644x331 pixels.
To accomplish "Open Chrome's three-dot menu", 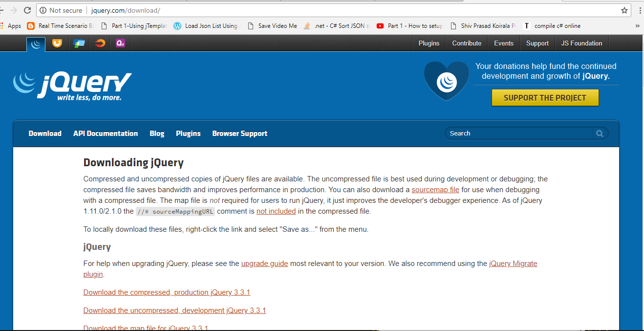I will click(x=640, y=10).
